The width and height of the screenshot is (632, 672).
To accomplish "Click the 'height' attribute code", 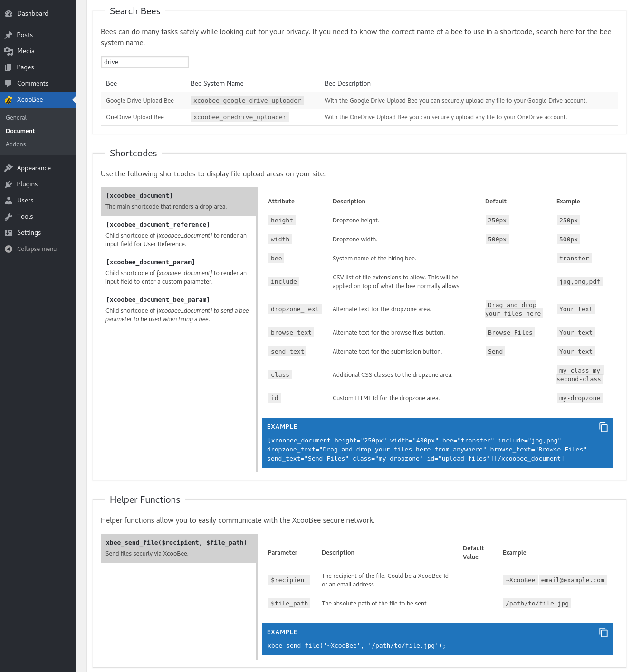I will pyautogui.click(x=282, y=220).
